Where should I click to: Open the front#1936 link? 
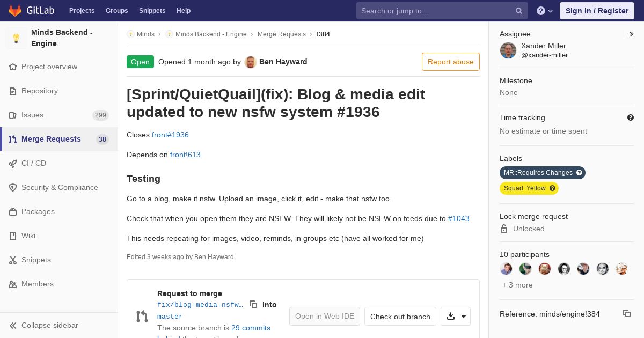click(170, 135)
